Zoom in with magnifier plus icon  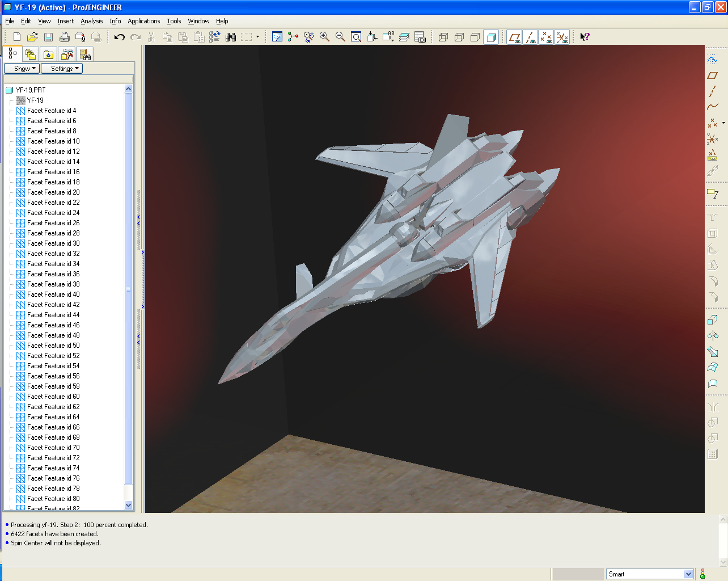tap(325, 37)
